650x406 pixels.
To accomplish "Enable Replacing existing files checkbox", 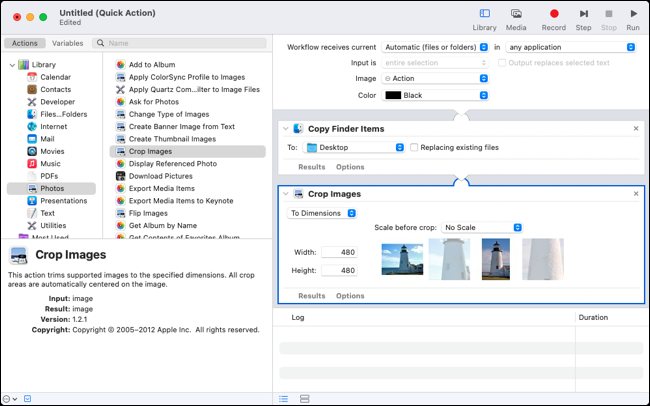I will point(414,148).
